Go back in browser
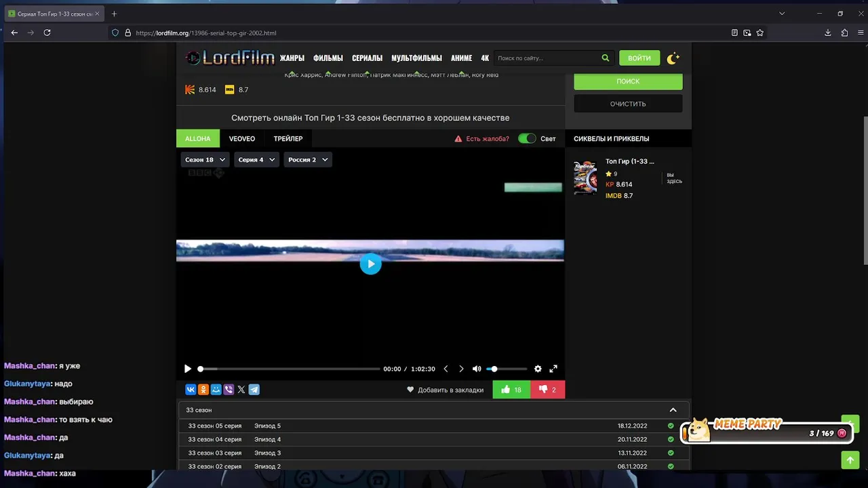Image resolution: width=868 pixels, height=488 pixels. 14,33
